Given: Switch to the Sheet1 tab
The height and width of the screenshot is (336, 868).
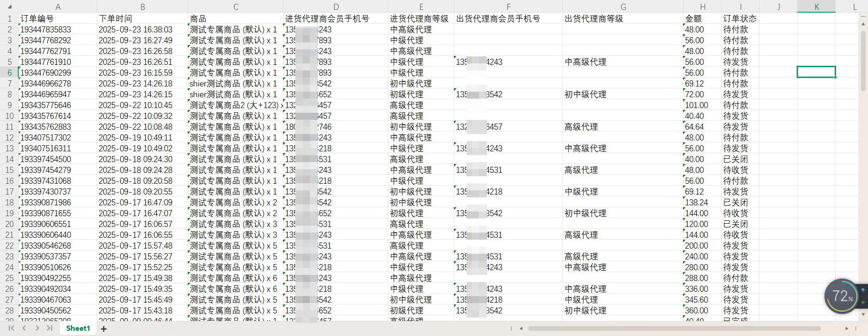Looking at the screenshot, I should tap(78, 328).
